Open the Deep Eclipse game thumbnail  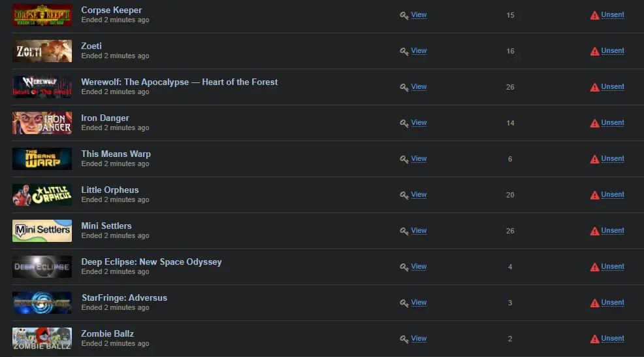coord(42,267)
